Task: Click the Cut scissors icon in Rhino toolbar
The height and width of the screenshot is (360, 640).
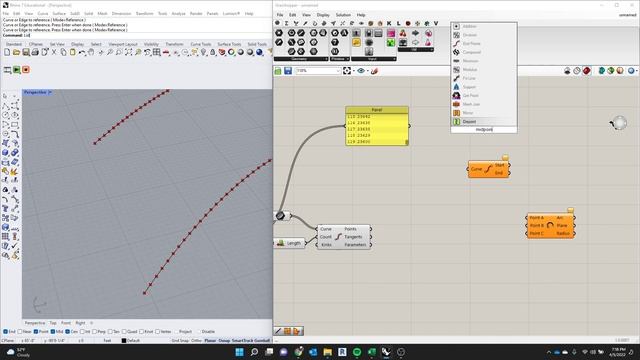Action: (54, 52)
